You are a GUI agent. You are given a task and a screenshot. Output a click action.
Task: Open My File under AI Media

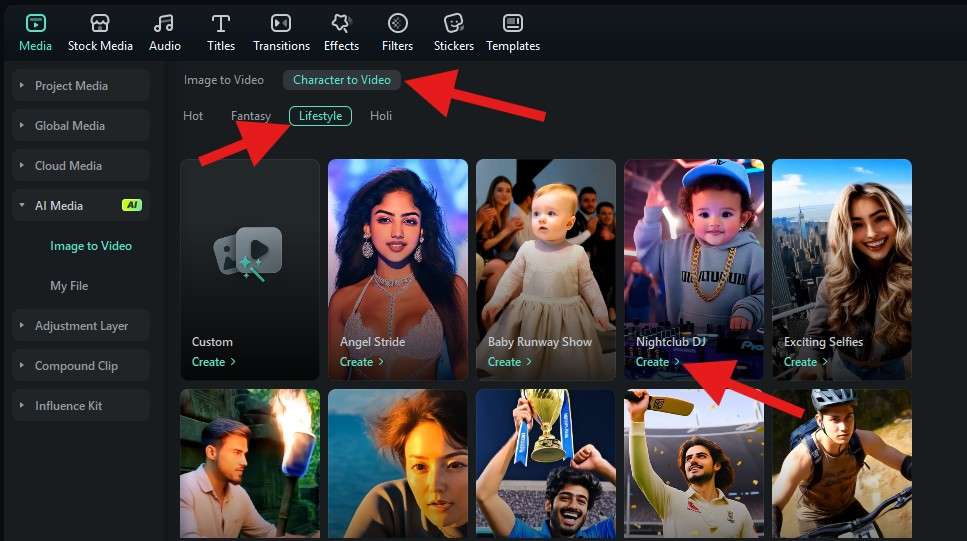(69, 286)
